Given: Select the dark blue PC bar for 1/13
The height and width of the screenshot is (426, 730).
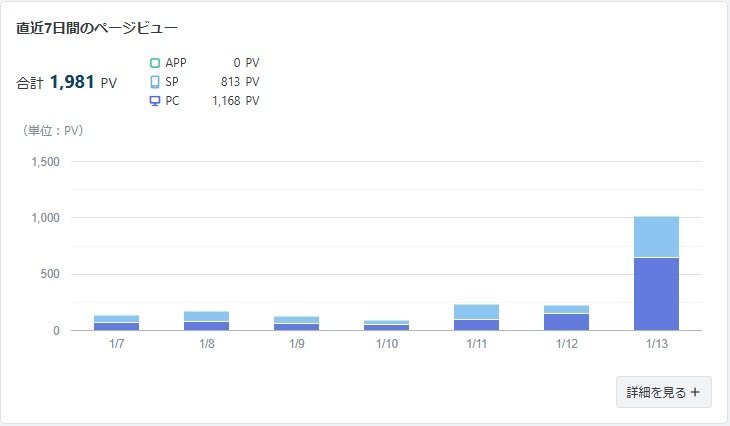Looking at the screenshot, I should [656, 294].
